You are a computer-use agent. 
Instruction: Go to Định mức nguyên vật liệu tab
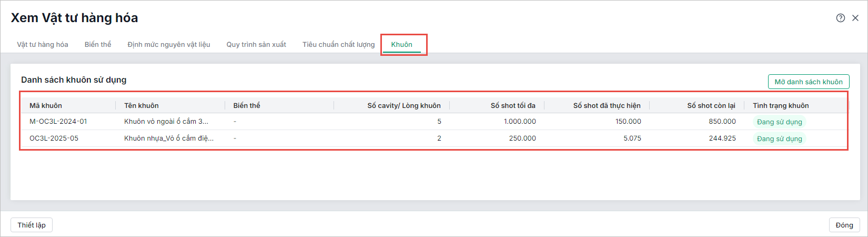[169, 45]
